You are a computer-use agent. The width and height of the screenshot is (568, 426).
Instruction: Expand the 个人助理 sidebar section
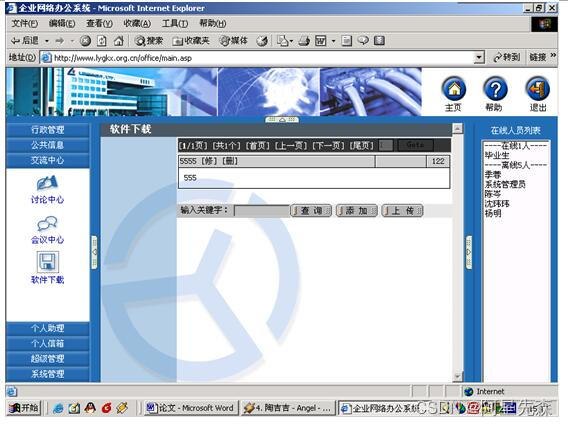(47, 328)
